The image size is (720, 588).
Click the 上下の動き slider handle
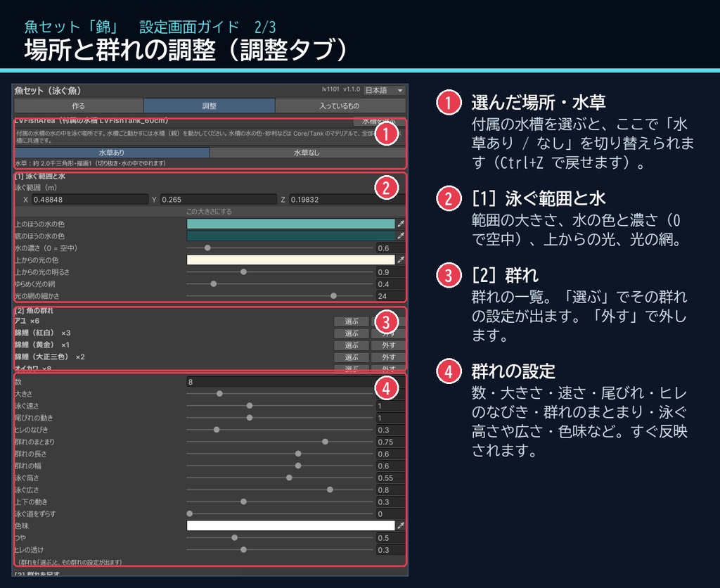pyautogui.click(x=244, y=501)
